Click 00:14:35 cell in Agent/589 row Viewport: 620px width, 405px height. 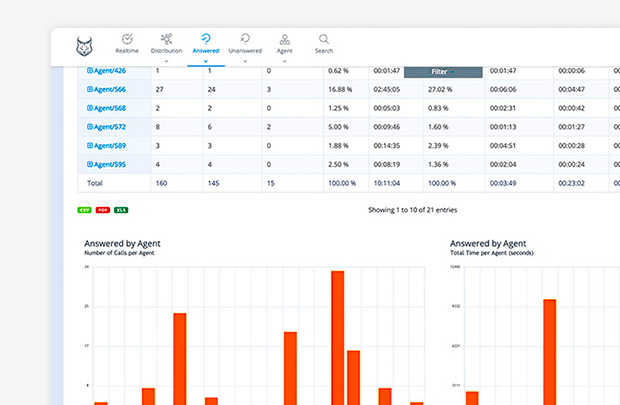(x=387, y=146)
